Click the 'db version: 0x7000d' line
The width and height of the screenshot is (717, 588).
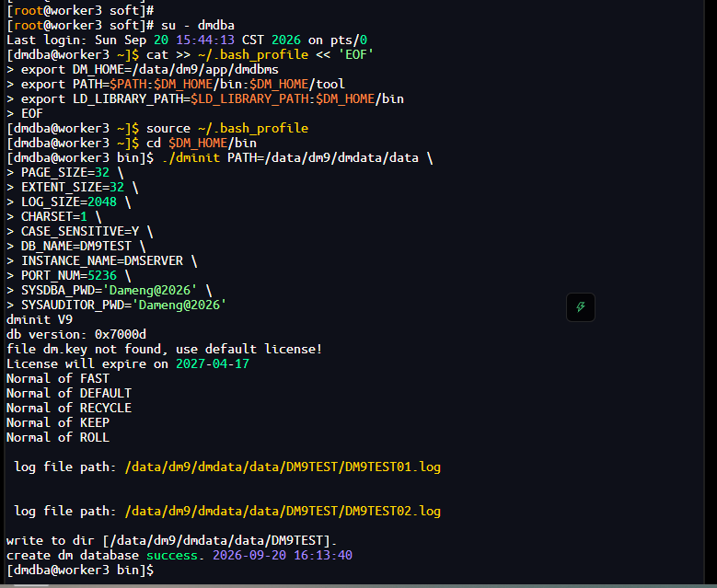click(76, 334)
